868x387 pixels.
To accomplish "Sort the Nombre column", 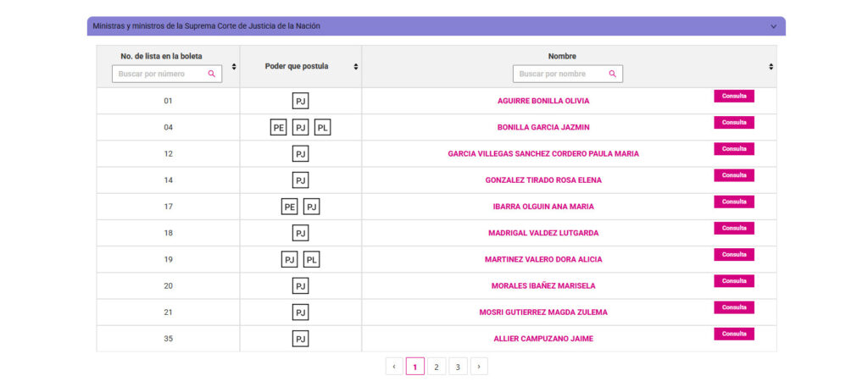I will (x=771, y=66).
